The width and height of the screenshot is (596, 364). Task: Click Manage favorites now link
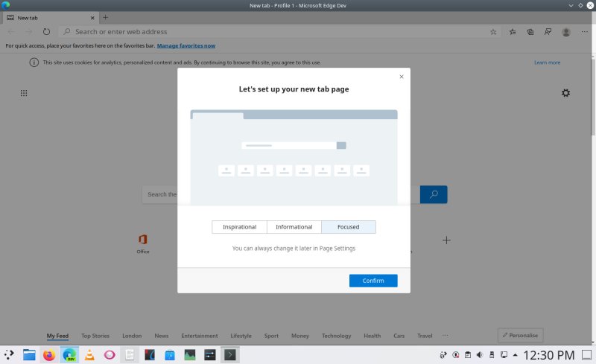pos(186,45)
